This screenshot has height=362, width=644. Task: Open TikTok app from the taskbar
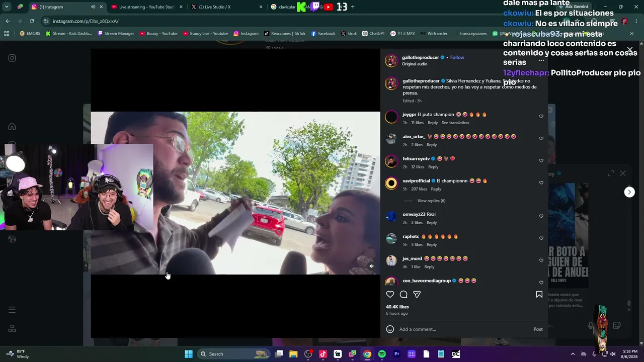pyautogui.click(x=323, y=354)
